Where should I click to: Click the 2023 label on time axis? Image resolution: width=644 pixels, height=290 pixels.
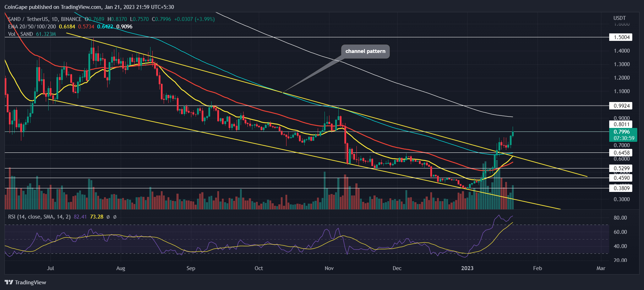coord(467,268)
